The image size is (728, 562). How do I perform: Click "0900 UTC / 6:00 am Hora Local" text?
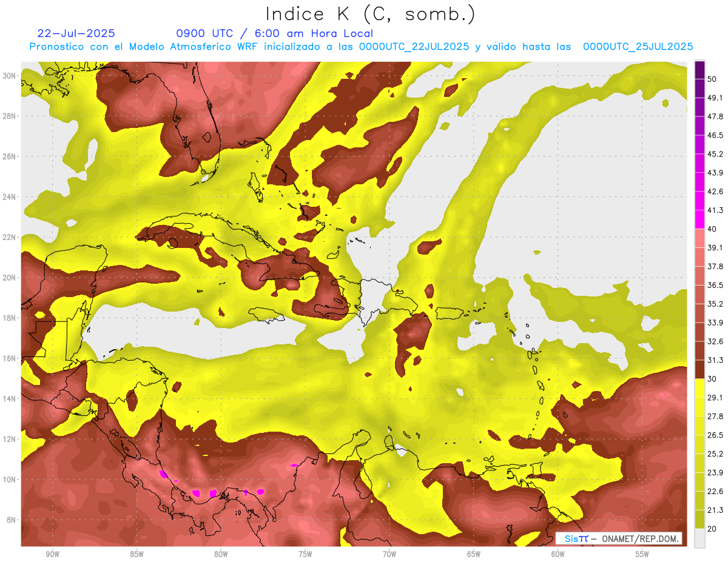[x=274, y=33]
